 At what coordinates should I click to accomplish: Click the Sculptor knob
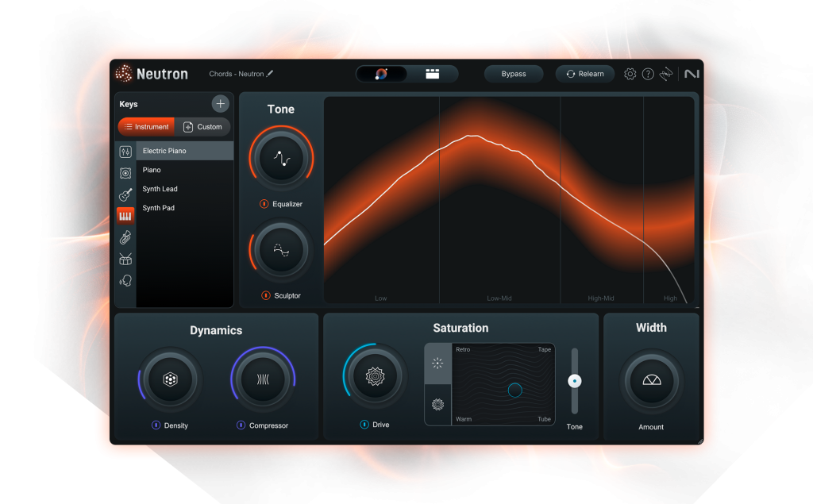click(281, 251)
